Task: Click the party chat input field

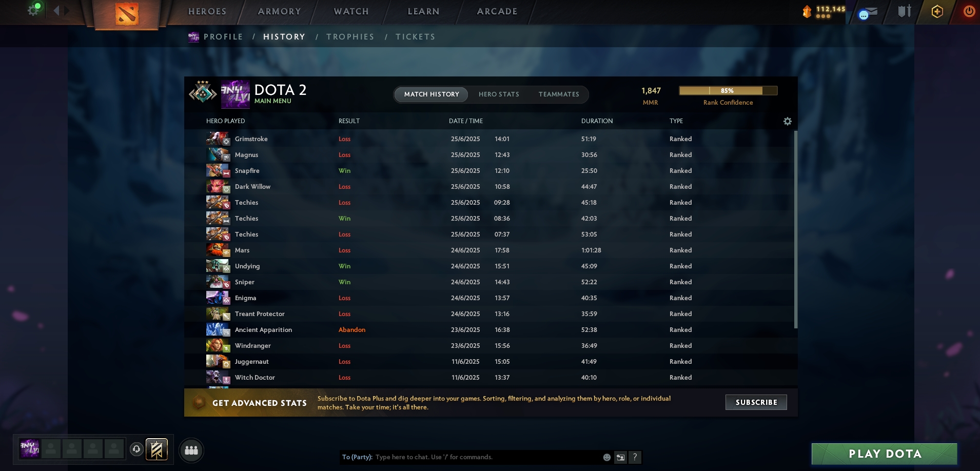Action: tap(486, 457)
